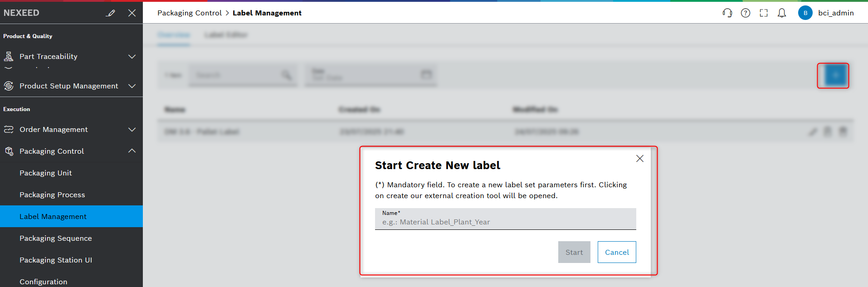Expand the Order Management section
The height and width of the screenshot is (287, 868).
pos(132,130)
